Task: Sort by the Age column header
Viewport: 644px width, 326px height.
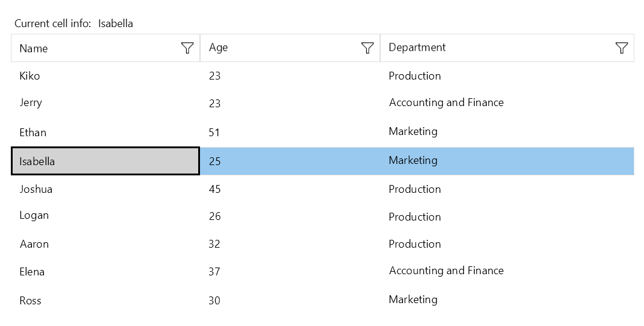Action: [x=219, y=48]
